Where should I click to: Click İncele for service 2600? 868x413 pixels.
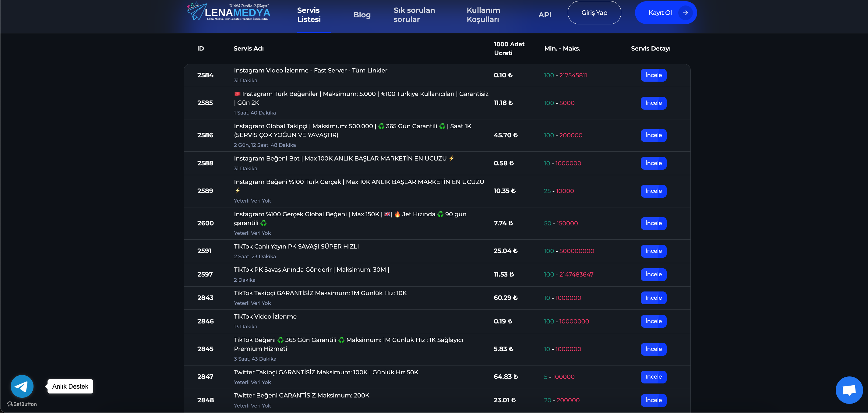tap(653, 223)
